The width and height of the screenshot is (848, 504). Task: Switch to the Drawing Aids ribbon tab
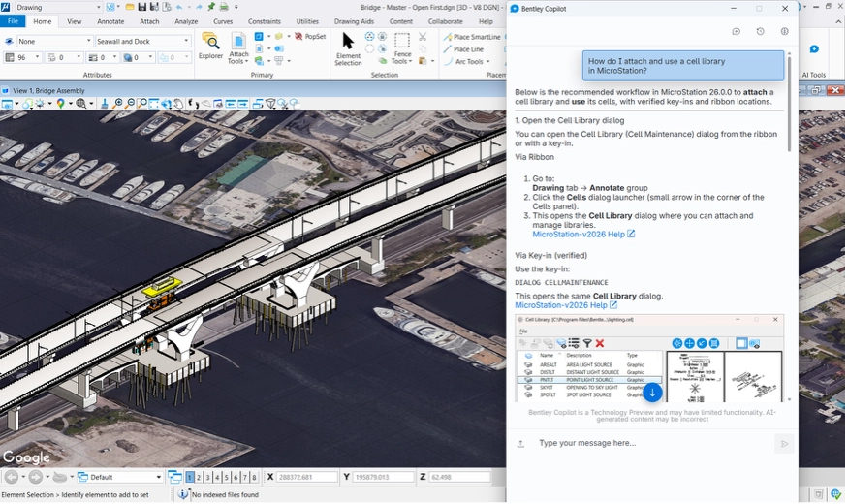click(354, 21)
